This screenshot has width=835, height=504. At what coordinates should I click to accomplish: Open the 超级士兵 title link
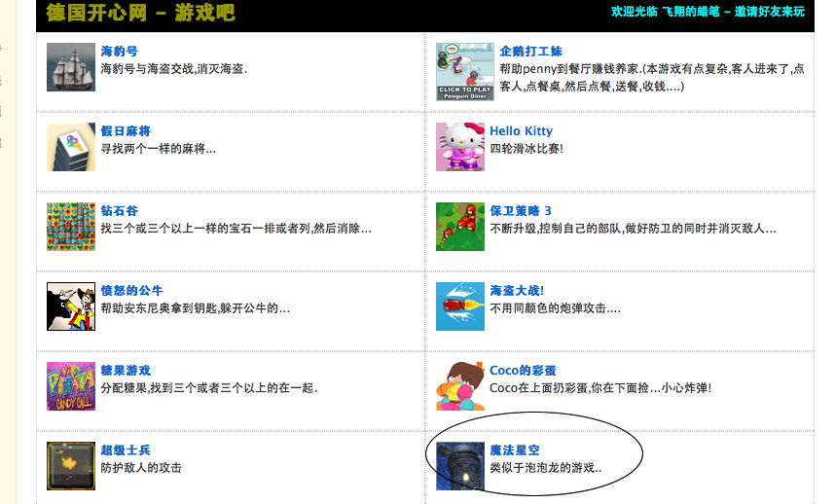point(126,450)
